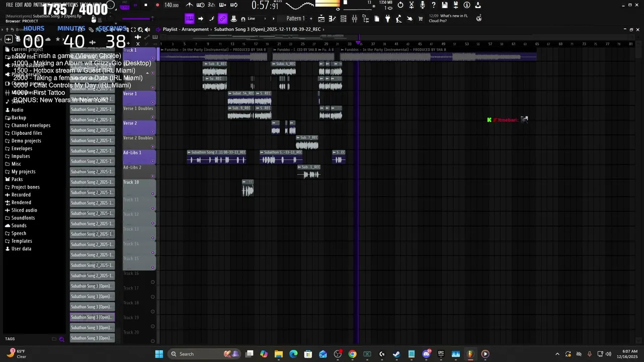Toggle mute dot on Track 19

(153, 326)
